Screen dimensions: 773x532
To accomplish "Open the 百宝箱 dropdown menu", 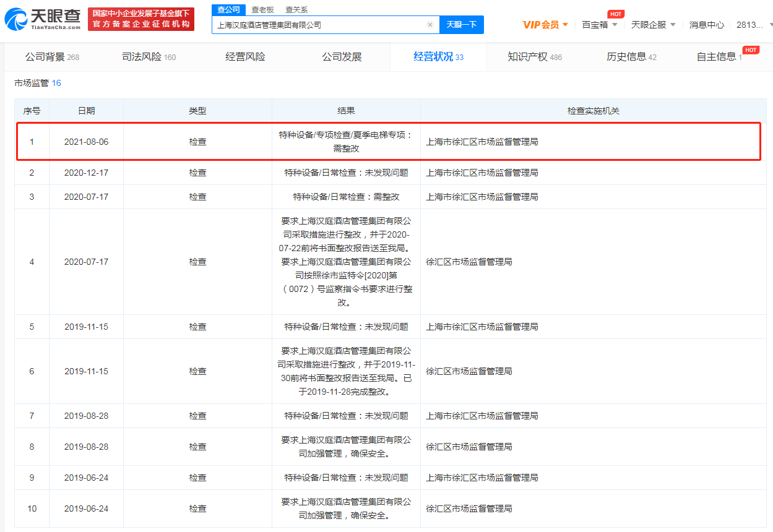I will point(600,25).
